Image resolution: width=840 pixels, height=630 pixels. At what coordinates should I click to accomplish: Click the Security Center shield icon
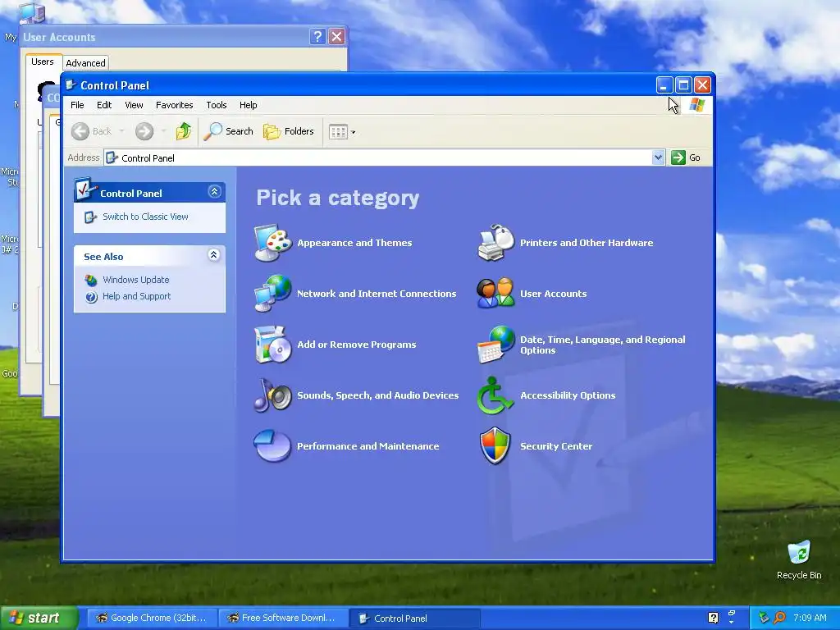495,445
